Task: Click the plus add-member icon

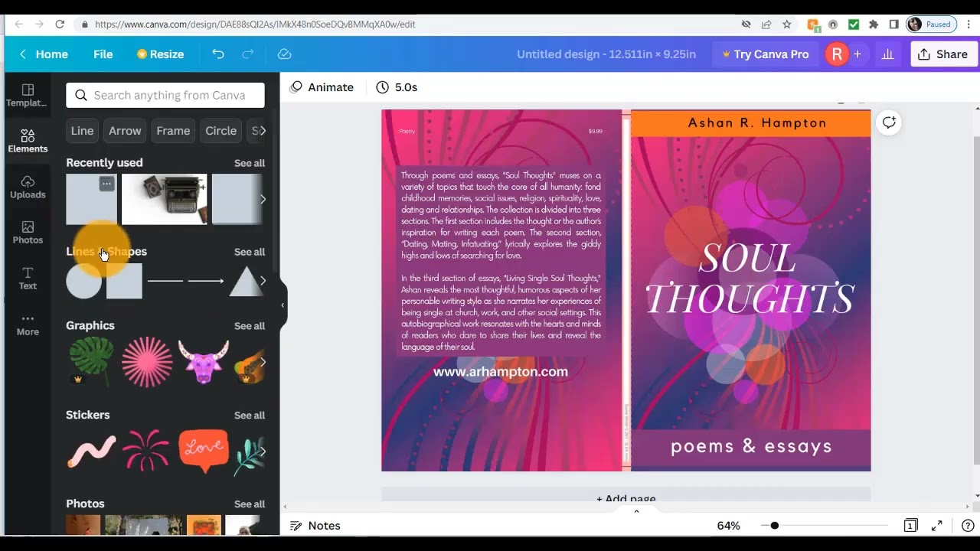Action: pos(857,54)
